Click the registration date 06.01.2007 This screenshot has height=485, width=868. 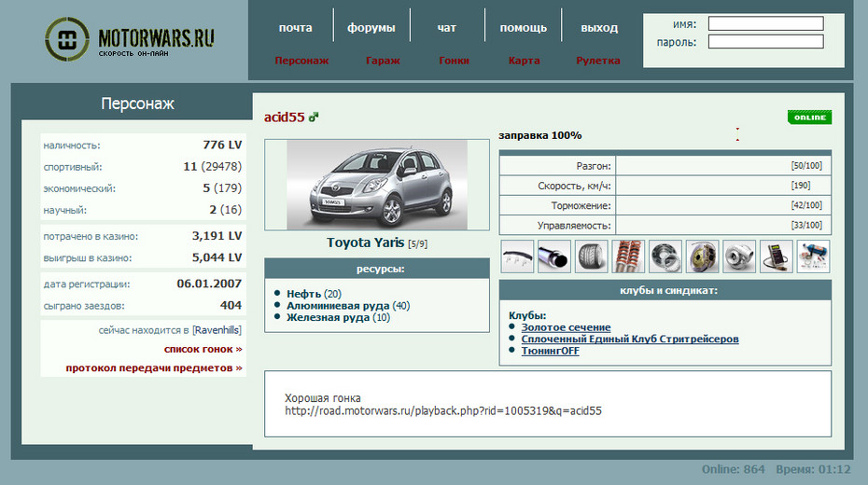209,284
